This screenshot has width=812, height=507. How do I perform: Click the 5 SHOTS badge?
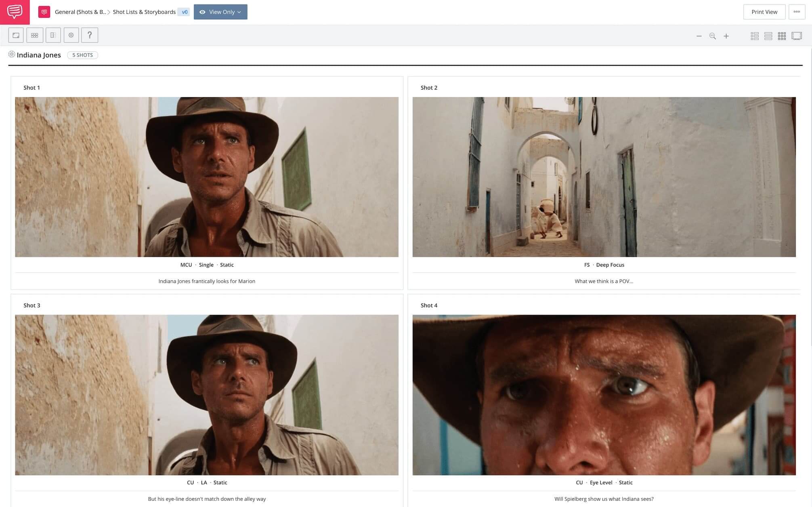(x=82, y=55)
